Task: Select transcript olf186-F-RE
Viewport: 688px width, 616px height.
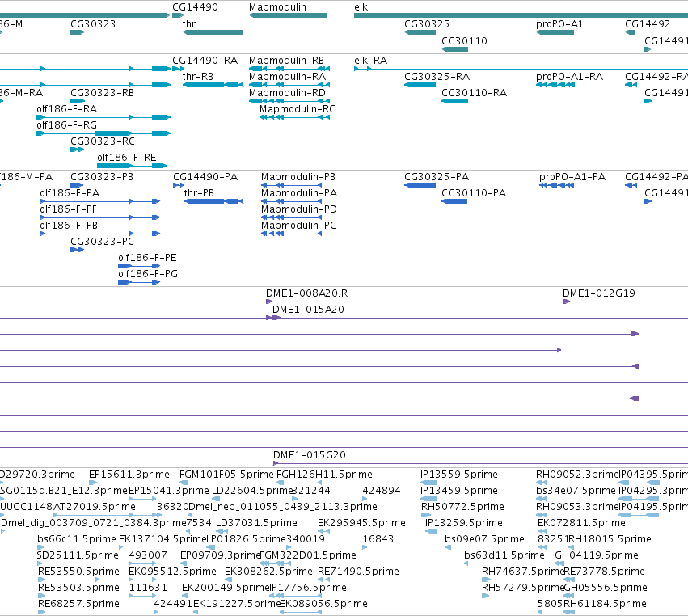Action: pyautogui.click(x=126, y=157)
